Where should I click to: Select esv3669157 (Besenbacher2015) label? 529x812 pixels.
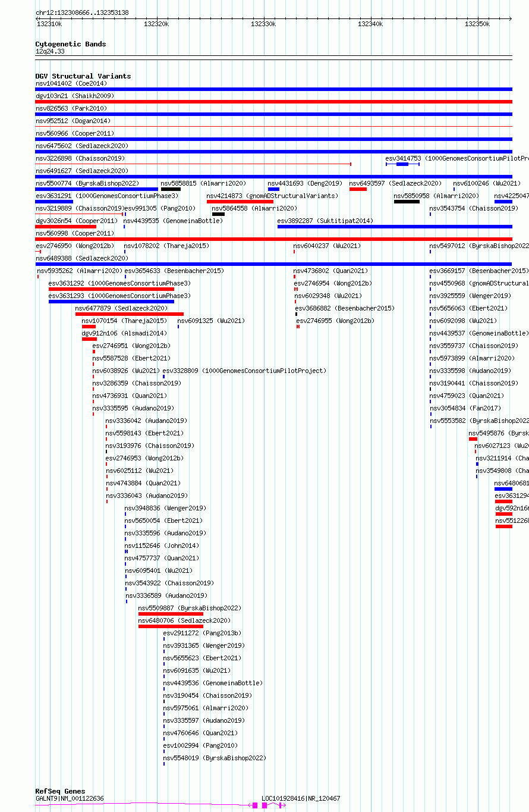479,271
